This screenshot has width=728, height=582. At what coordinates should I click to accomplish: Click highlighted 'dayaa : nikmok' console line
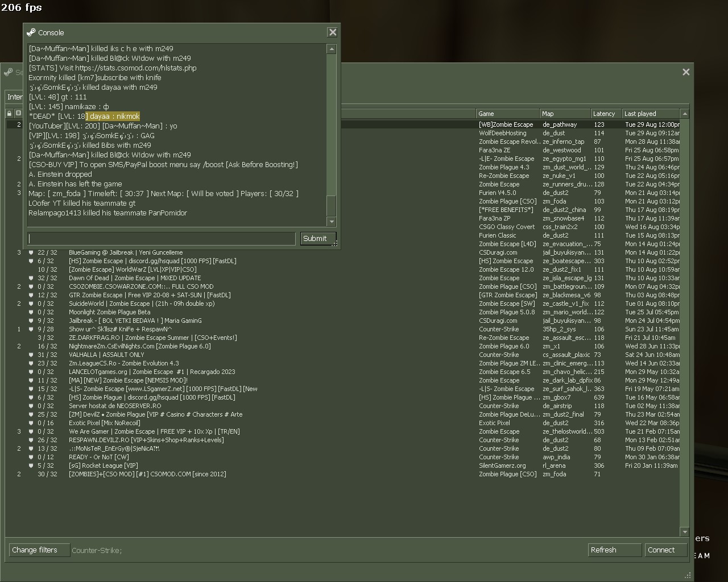click(x=84, y=117)
